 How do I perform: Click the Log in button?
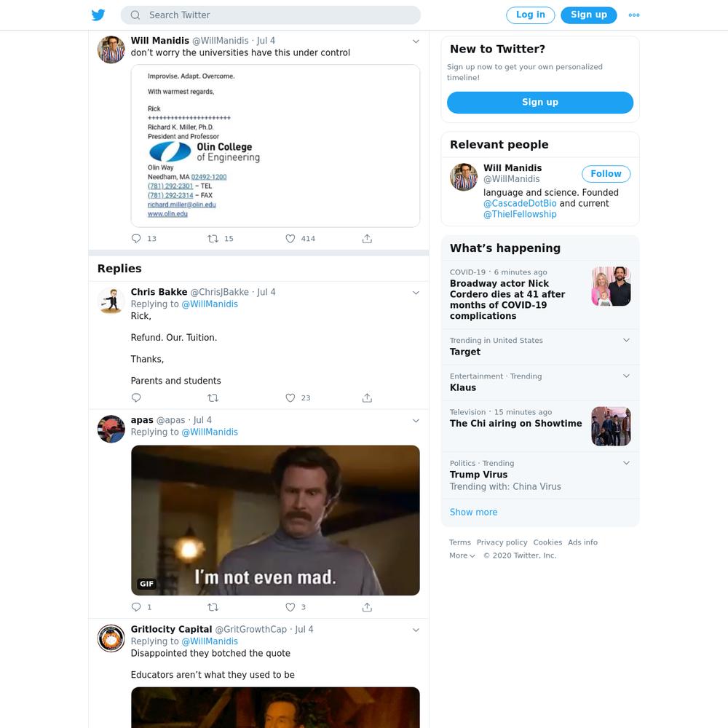coord(530,15)
